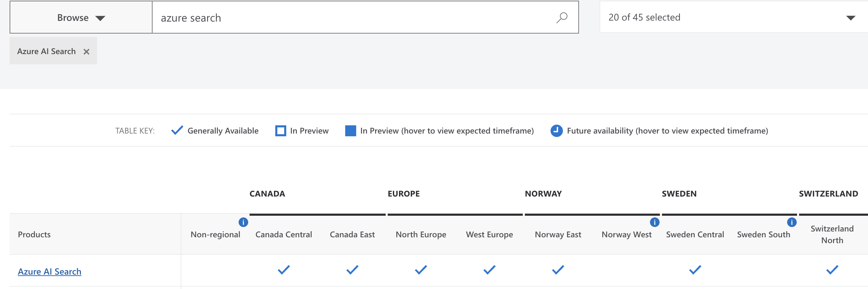
Task: Click the Norway East column header
Action: click(x=558, y=235)
